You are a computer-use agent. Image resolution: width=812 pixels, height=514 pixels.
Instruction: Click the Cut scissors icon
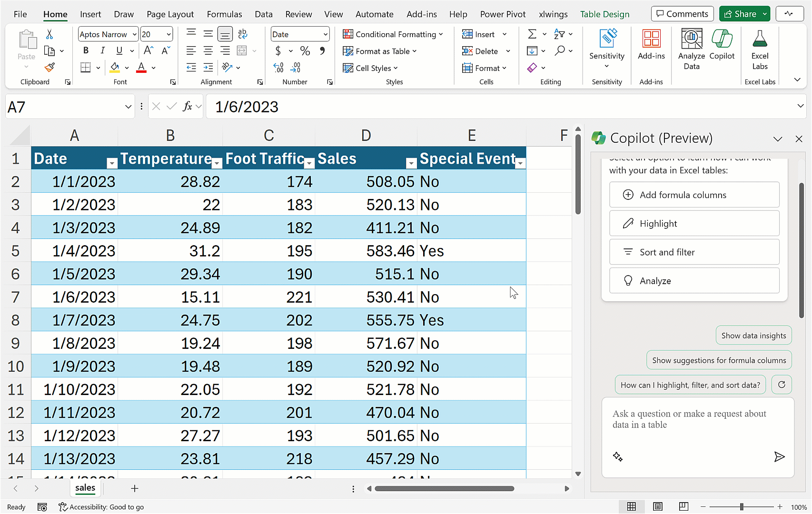tap(50, 34)
